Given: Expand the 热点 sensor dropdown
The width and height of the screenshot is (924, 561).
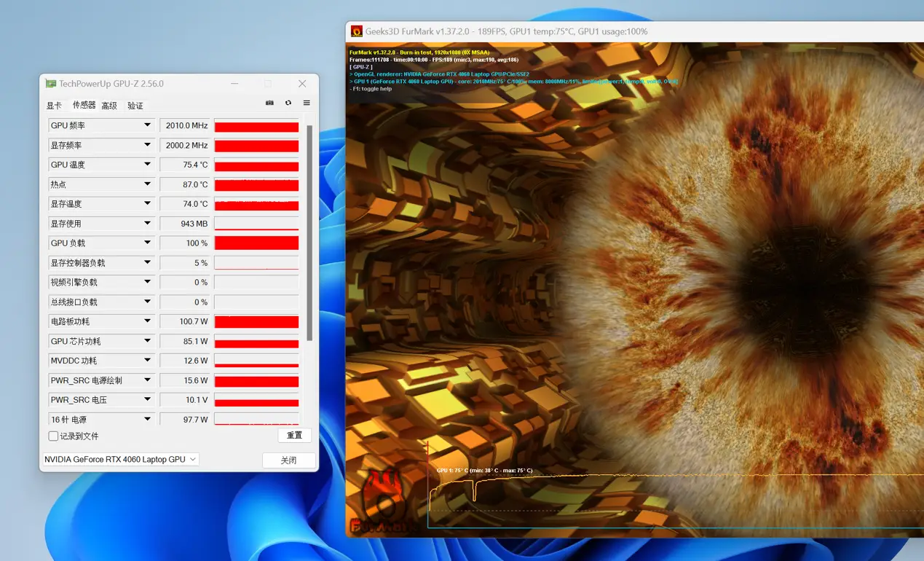Looking at the screenshot, I should (x=147, y=184).
